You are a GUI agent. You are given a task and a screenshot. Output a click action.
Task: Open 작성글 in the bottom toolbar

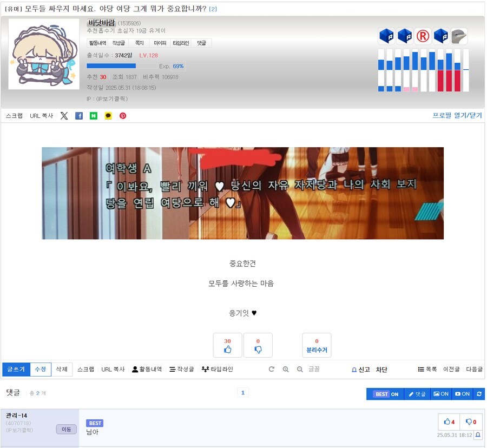[x=182, y=369]
